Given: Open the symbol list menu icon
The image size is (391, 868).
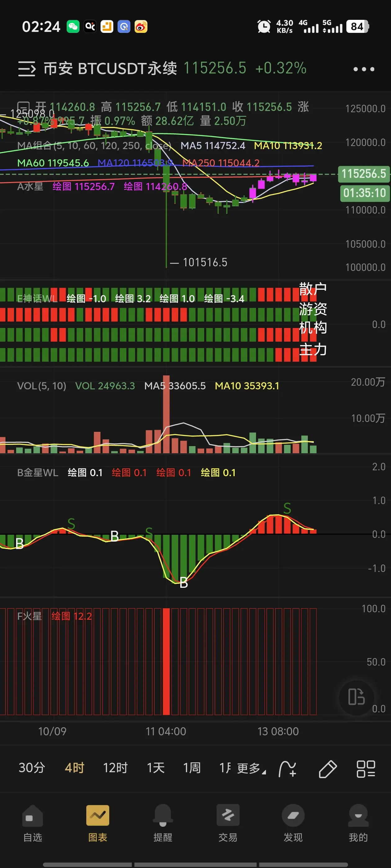Looking at the screenshot, I should point(27,69).
